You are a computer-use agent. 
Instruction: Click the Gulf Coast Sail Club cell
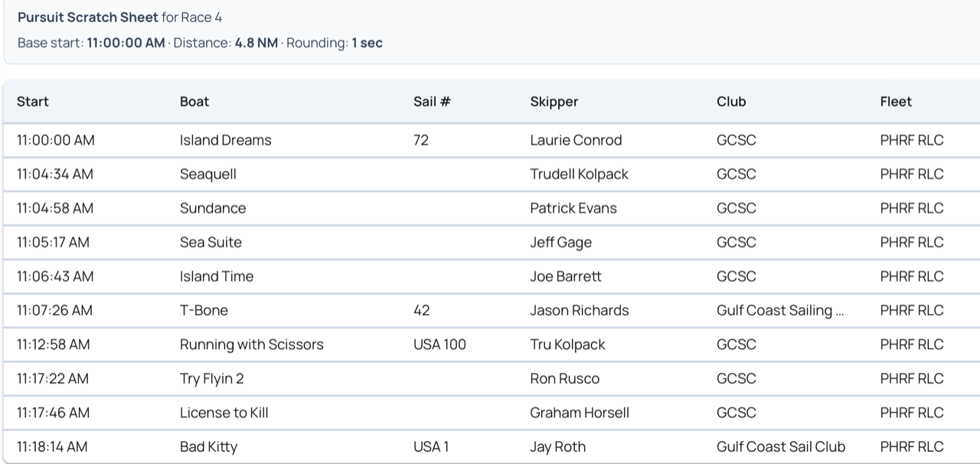click(x=781, y=446)
